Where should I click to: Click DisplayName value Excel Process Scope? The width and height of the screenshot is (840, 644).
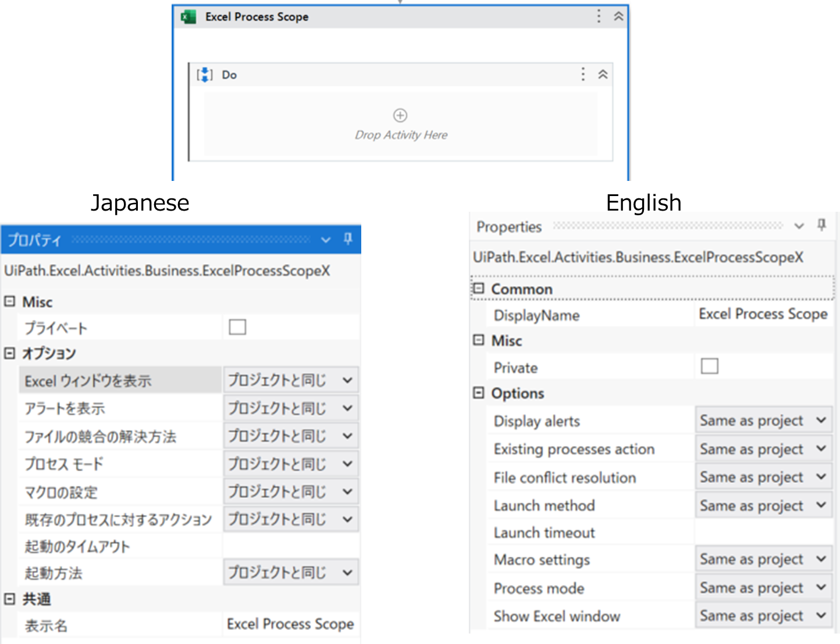click(763, 314)
